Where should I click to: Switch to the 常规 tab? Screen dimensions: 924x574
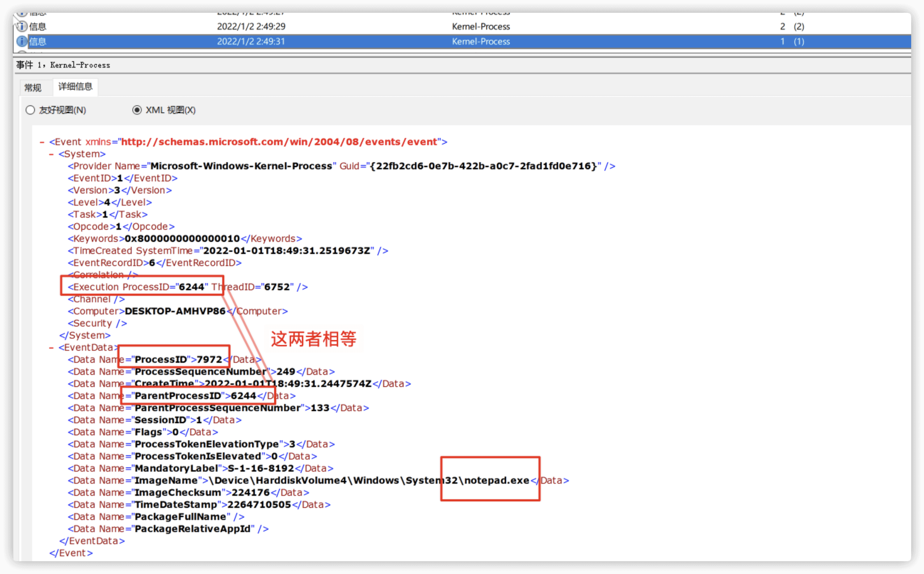[33, 88]
